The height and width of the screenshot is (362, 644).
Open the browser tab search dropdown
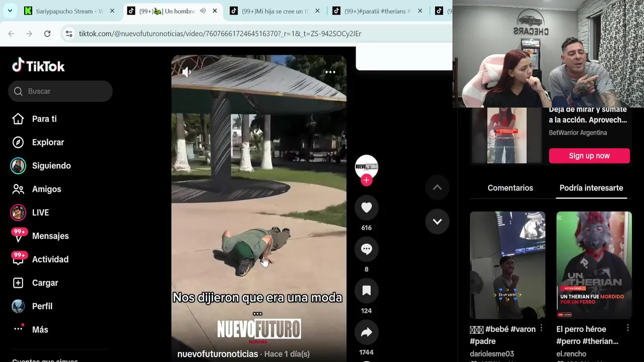click(10, 11)
